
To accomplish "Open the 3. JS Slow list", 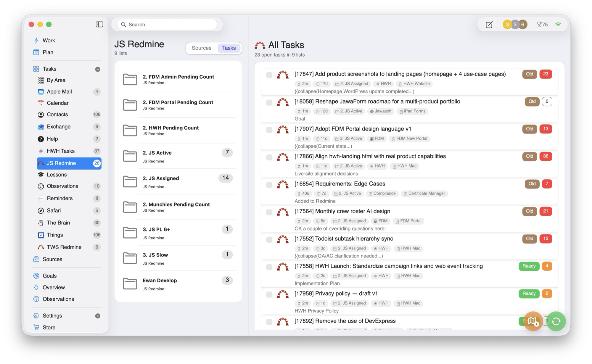I will click(178, 258).
